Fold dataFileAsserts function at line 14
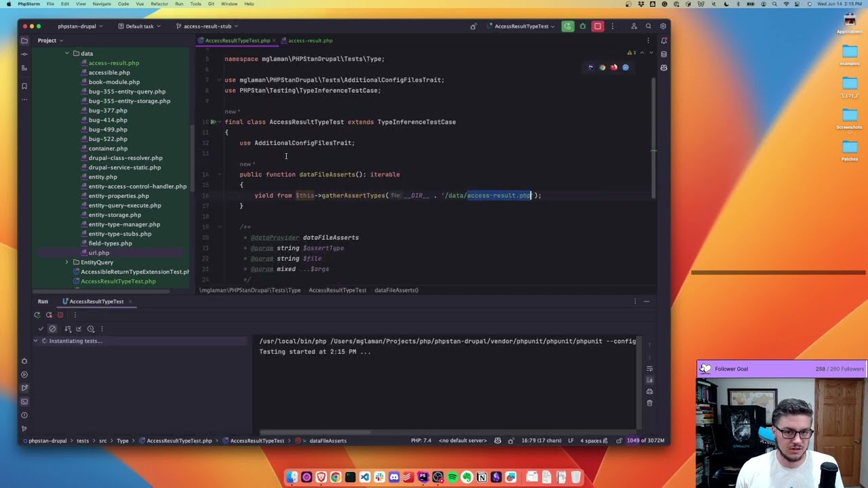 (219, 174)
